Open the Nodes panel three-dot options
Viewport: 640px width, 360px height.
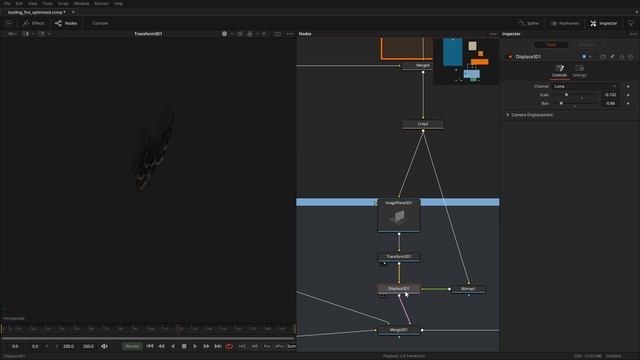493,34
